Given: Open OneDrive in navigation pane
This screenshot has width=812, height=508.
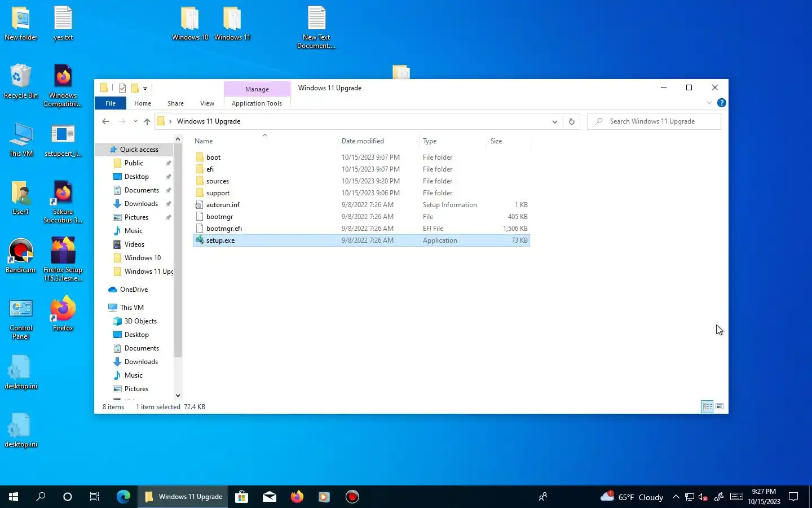Looking at the screenshot, I should (x=134, y=290).
